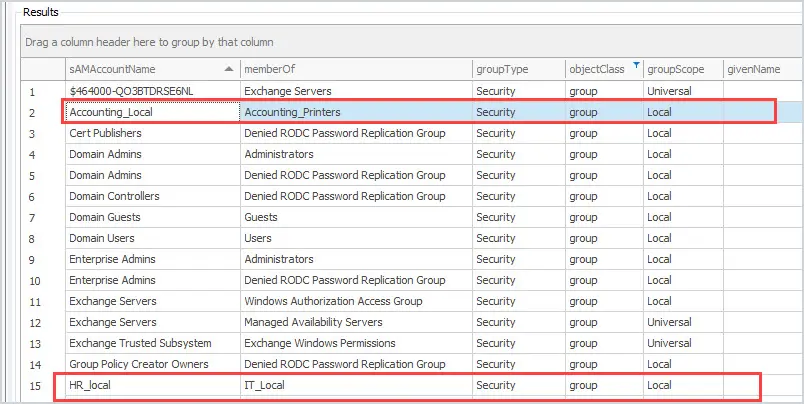The width and height of the screenshot is (804, 404).
Task: Click the Cert Publishers account cell
Action: tap(153, 133)
